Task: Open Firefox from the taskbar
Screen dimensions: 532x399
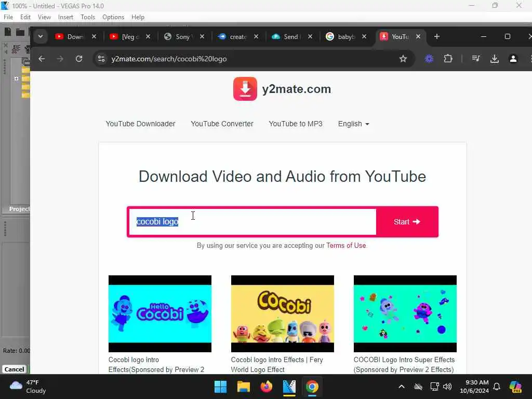Action: pyautogui.click(x=267, y=387)
